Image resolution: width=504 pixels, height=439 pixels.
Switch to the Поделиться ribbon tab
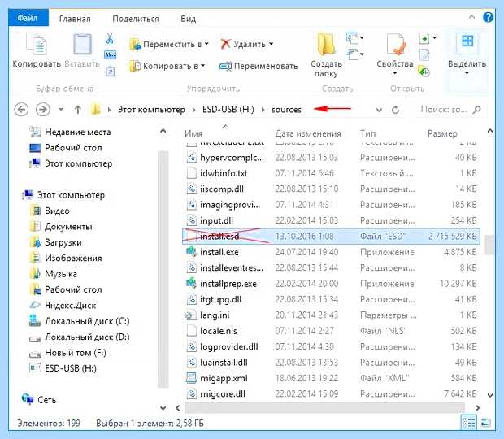click(136, 19)
